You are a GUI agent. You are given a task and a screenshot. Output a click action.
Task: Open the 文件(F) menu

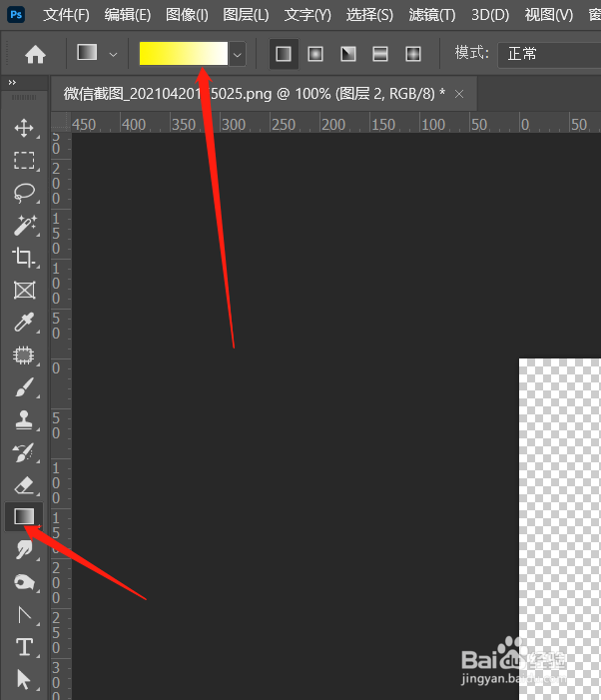tap(66, 15)
